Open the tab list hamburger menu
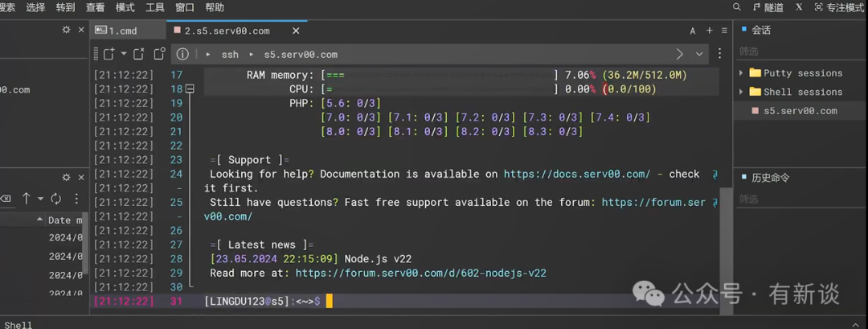This screenshot has width=868, height=329. click(725, 31)
